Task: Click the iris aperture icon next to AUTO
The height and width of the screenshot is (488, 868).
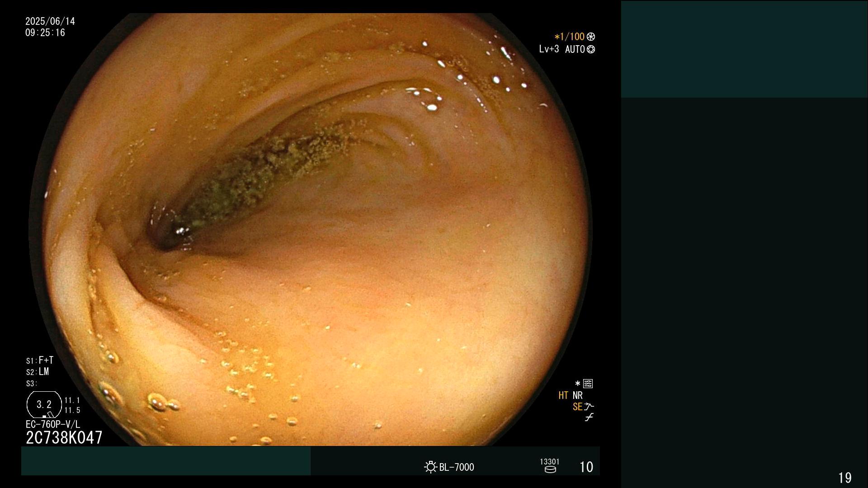Action: click(591, 49)
